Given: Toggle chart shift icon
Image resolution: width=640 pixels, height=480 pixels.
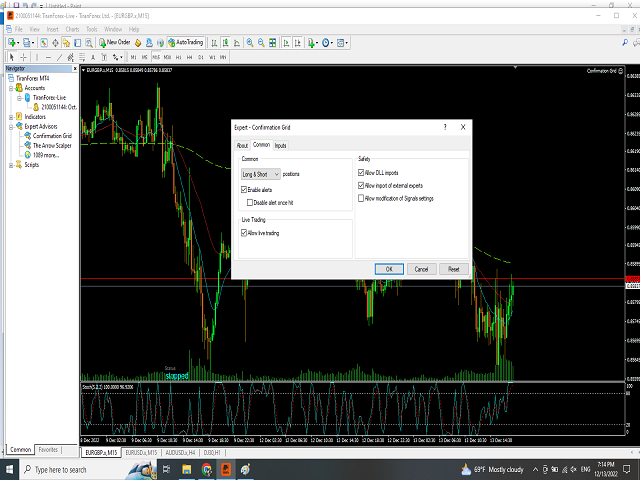Looking at the screenshot, I should coord(298,42).
